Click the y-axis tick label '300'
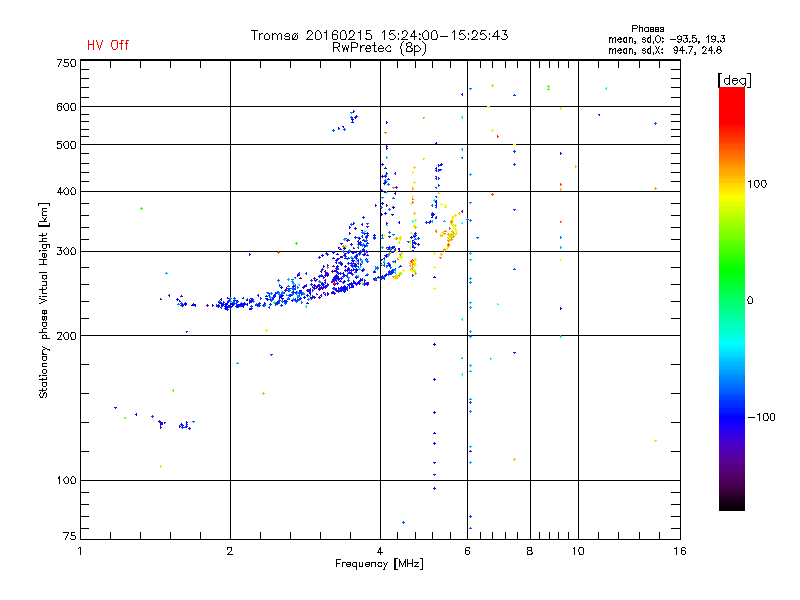The image size is (800, 600). tap(66, 252)
